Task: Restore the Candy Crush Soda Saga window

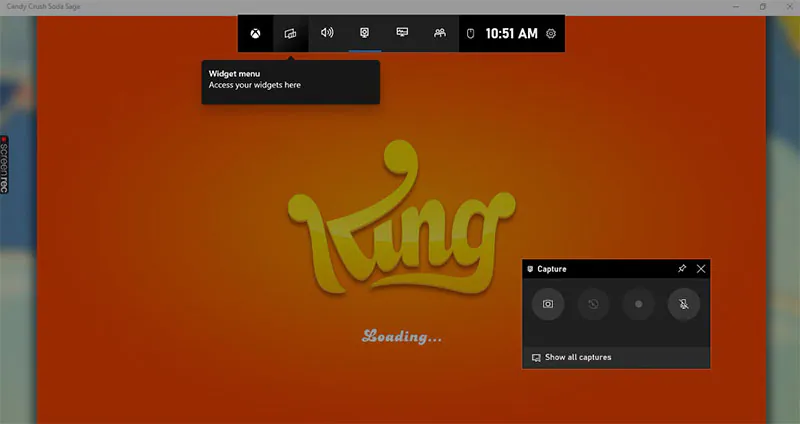Action: [763, 7]
